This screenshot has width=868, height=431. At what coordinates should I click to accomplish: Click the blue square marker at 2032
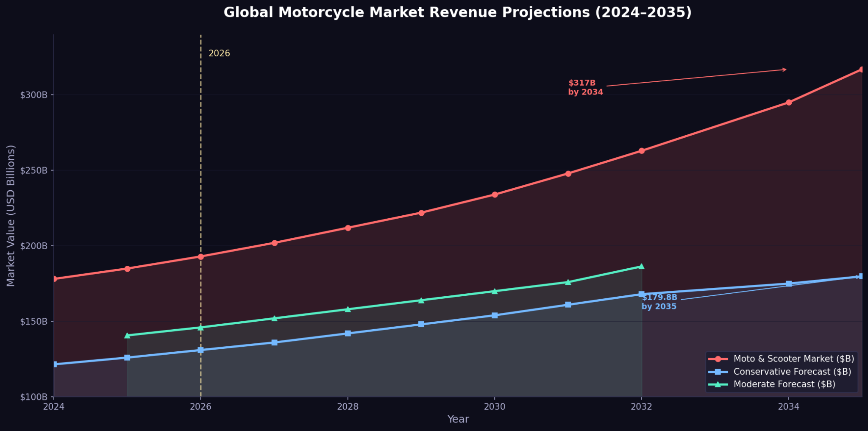click(x=641, y=294)
